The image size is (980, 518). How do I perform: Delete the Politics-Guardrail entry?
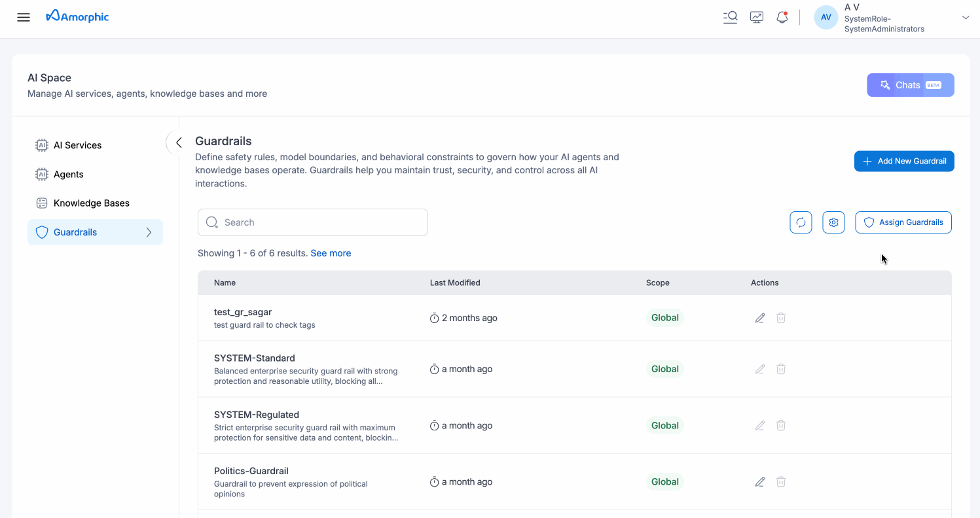pos(781,482)
